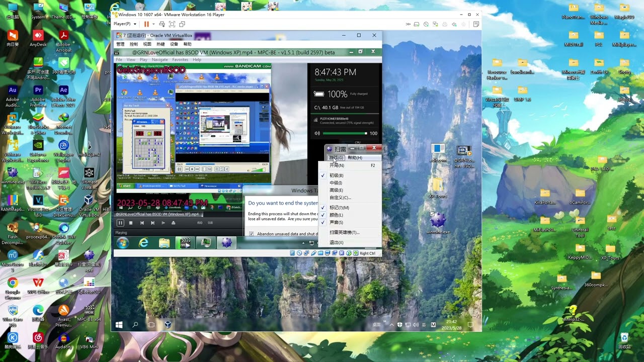
Task: Switch VMware to Unity mode
Action: point(182,24)
